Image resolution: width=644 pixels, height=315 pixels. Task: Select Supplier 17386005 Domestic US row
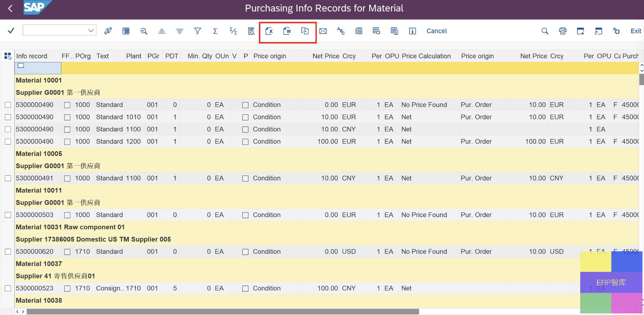tap(327, 240)
